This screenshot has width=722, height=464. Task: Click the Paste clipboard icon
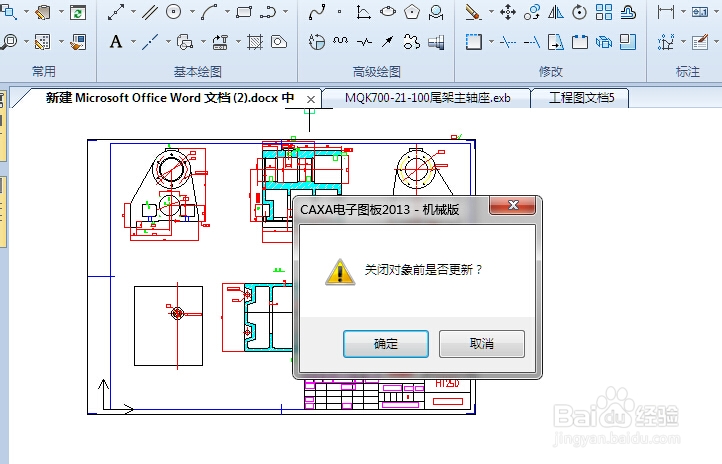43,12
